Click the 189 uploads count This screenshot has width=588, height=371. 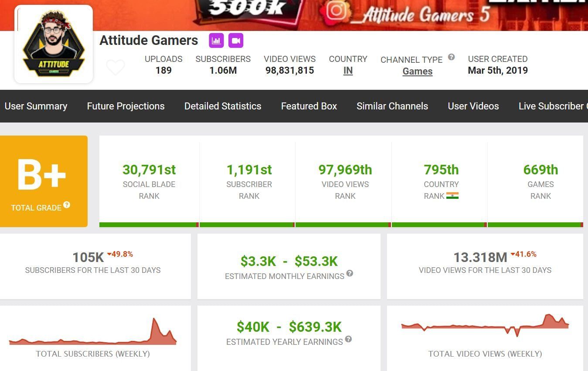coord(163,70)
